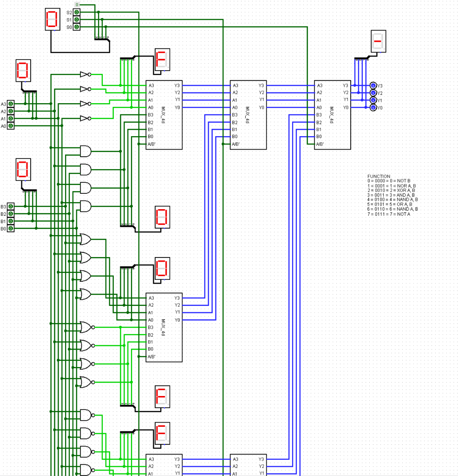Select the text '7 = 0111 = 7 = NOT A'
The width and height of the screenshot is (458, 476).
click(388, 214)
